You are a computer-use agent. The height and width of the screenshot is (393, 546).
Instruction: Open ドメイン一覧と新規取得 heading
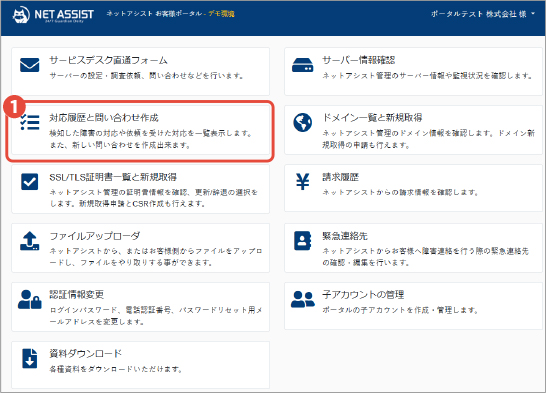[372, 118]
